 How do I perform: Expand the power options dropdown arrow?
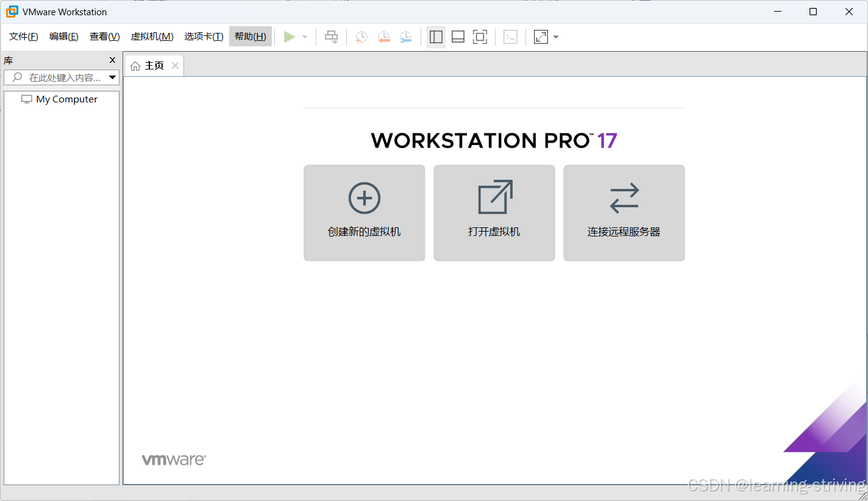pos(305,37)
